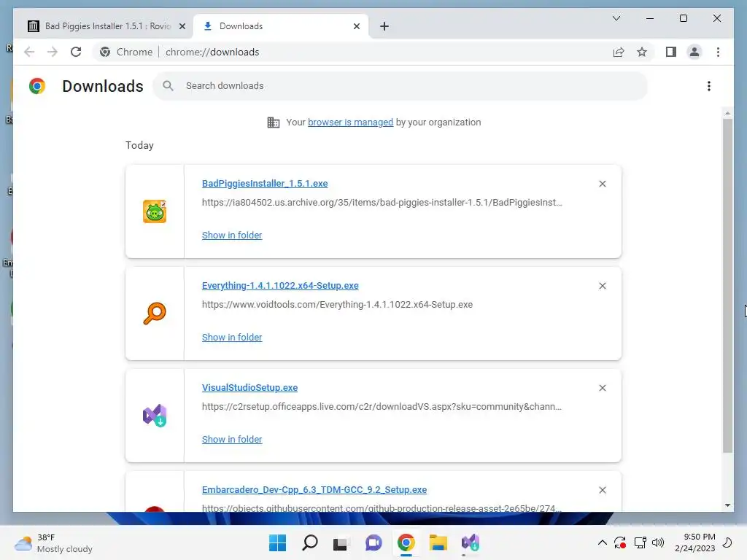Open the Chrome profile avatar
The image size is (747, 560).
[694, 52]
